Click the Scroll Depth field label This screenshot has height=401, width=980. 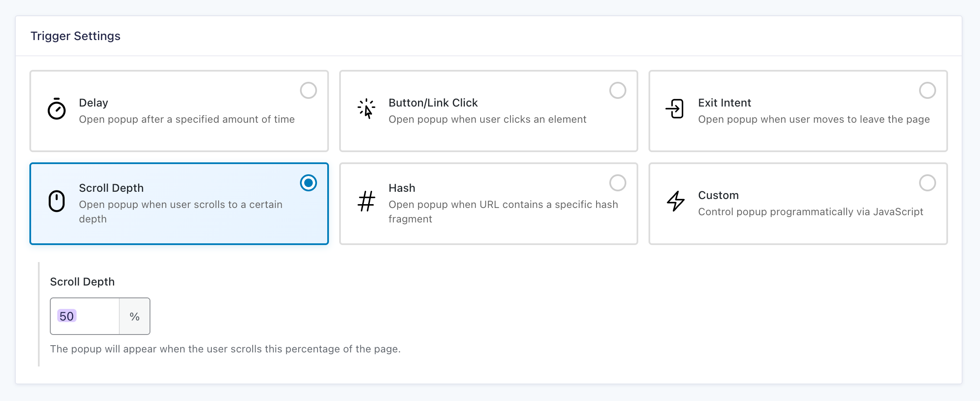coord(82,282)
